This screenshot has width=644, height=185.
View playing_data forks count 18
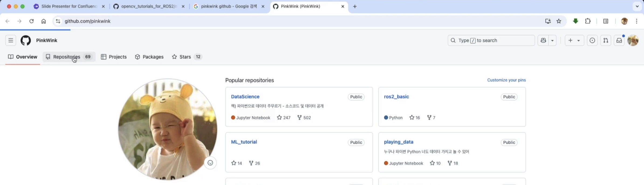[453, 163]
